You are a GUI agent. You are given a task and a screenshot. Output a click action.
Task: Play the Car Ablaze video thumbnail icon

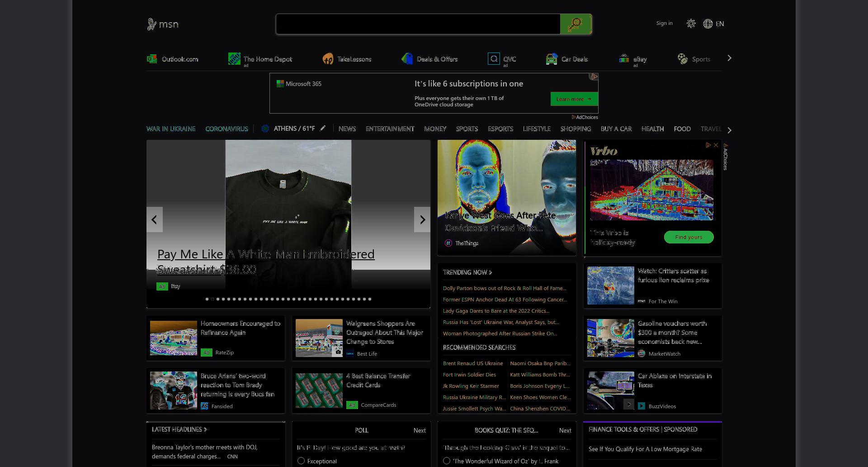click(629, 404)
